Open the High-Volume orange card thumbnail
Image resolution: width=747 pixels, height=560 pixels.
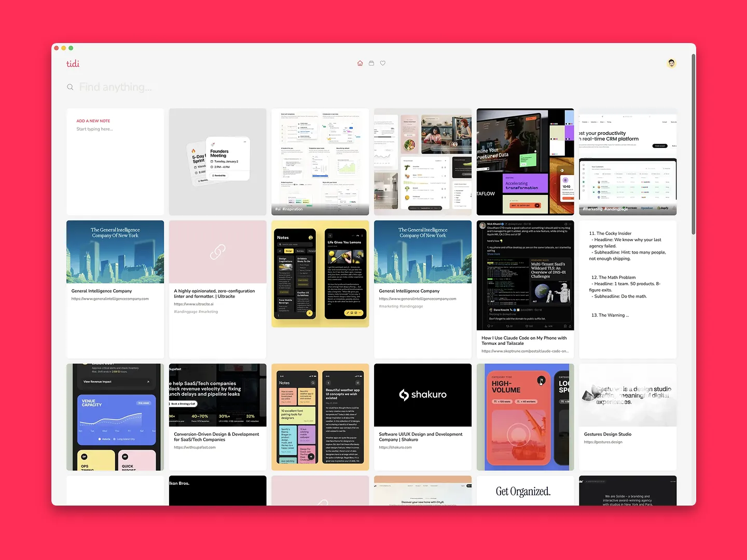(525, 417)
